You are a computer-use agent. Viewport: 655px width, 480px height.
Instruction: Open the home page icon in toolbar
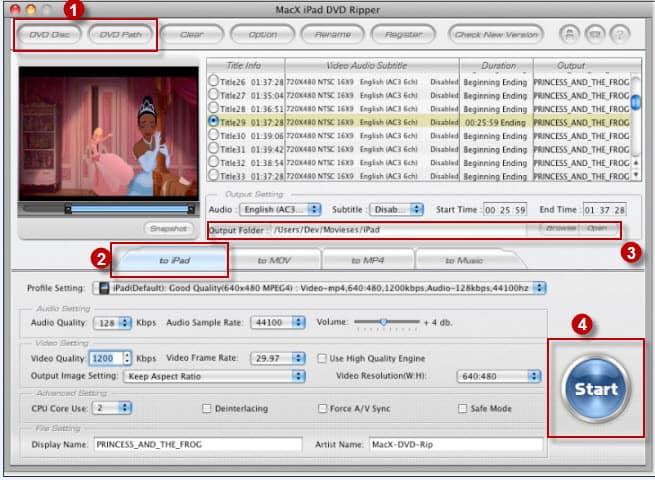click(x=570, y=34)
